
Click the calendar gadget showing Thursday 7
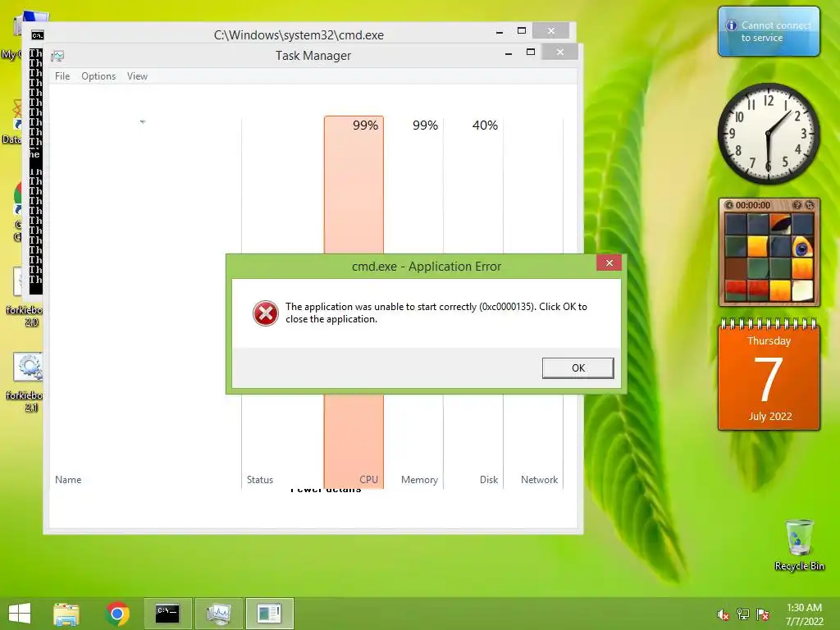(x=769, y=374)
